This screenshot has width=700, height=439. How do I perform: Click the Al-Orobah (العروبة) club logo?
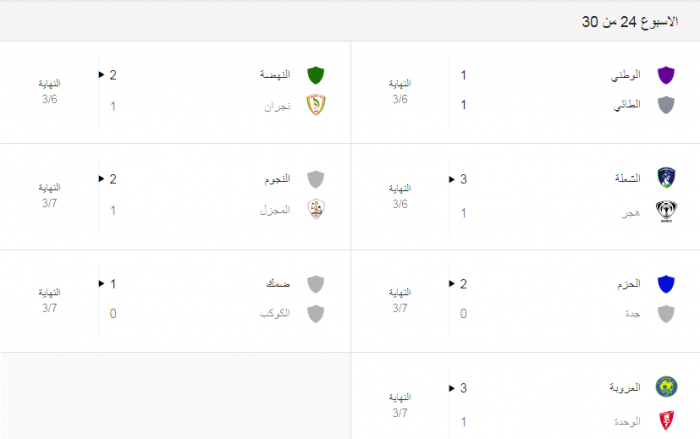coord(665,387)
